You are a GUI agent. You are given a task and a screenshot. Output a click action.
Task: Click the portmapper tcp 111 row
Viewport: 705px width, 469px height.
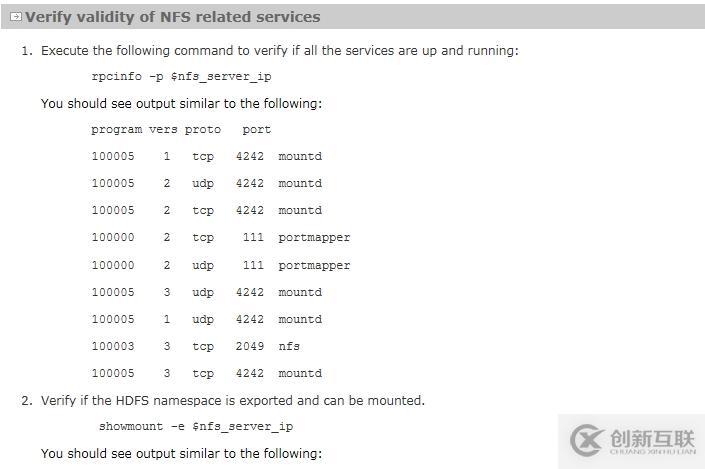[221, 238]
